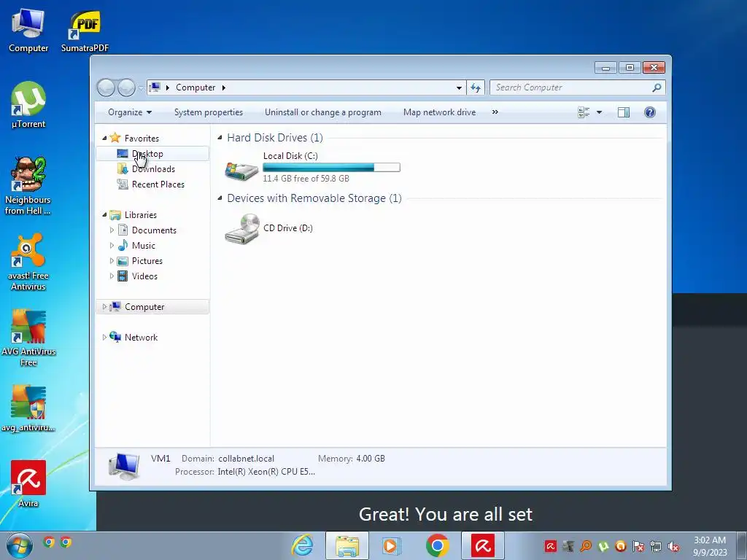Click the avast orange tray icon

pyautogui.click(x=621, y=546)
